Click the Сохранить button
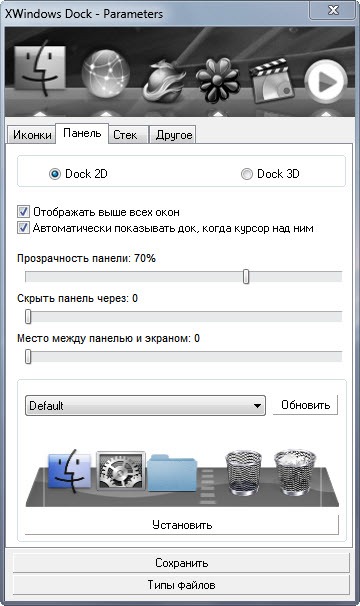360x606 pixels. 181,563
